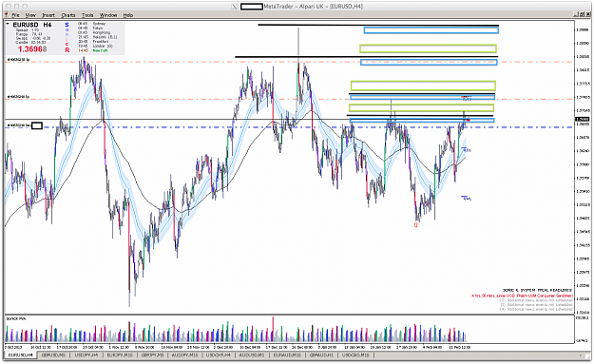Viewport: 594px width, 364px height.
Task: Close the inner EURUSD chart window
Action: tap(588, 15)
